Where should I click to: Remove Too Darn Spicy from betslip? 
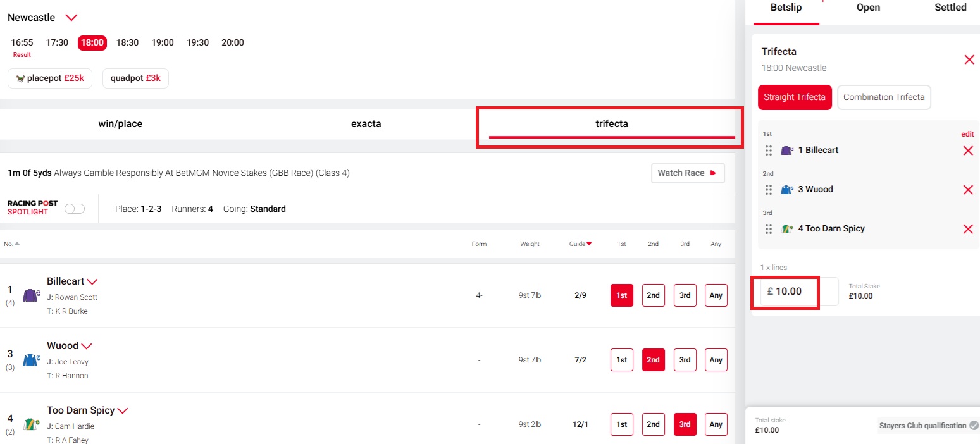[967, 229]
